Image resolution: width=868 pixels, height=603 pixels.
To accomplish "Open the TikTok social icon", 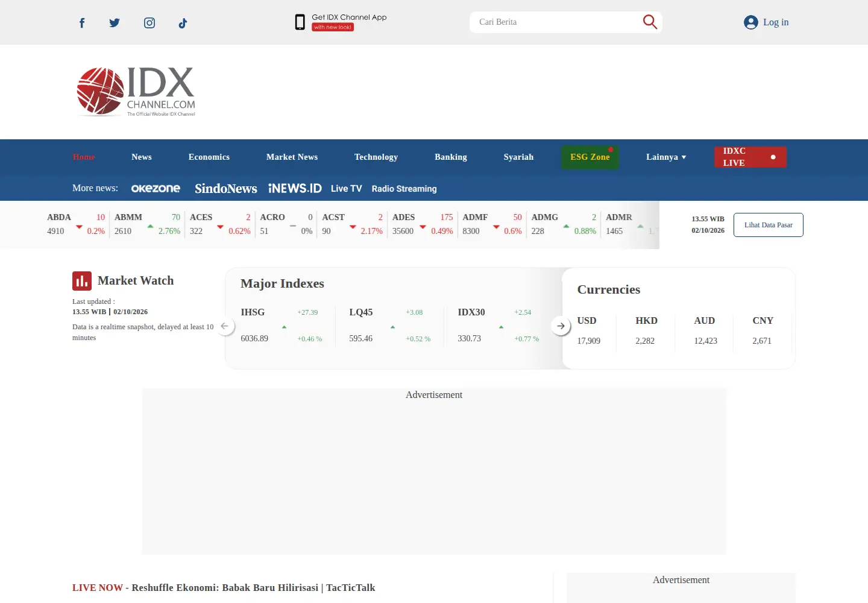I will (x=183, y=23).
